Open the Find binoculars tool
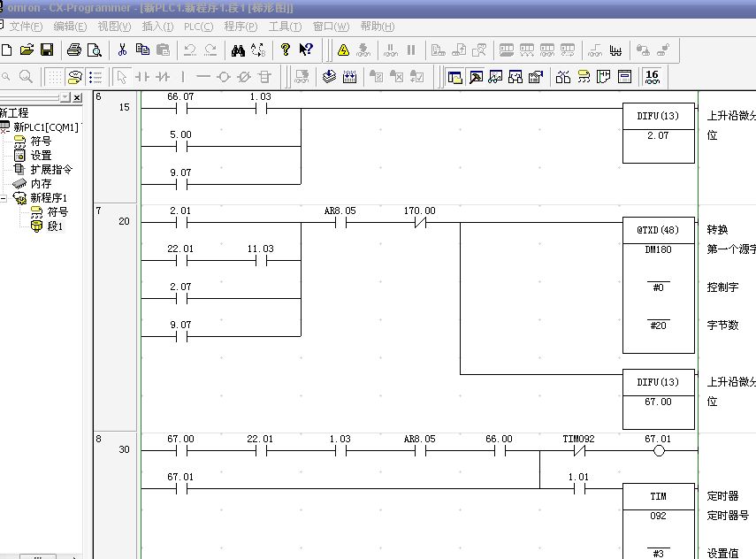The width and height of the screenshot is (756, 559). pyautogui.click(x=237, y=50)
